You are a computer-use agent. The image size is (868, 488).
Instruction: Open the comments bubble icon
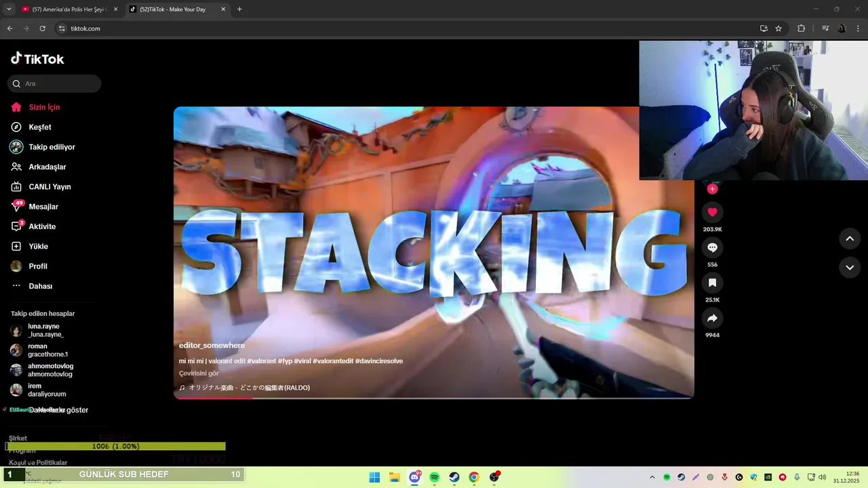coord(712,247)
